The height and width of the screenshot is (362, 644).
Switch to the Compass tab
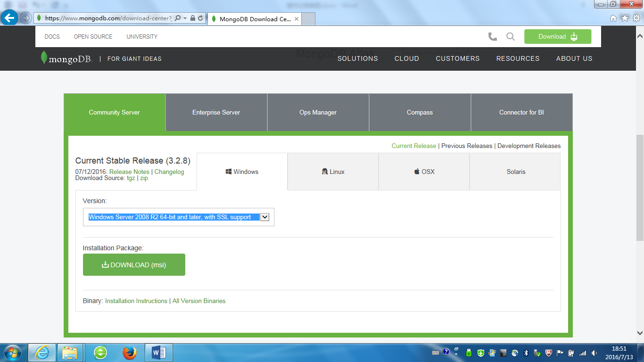420,112
